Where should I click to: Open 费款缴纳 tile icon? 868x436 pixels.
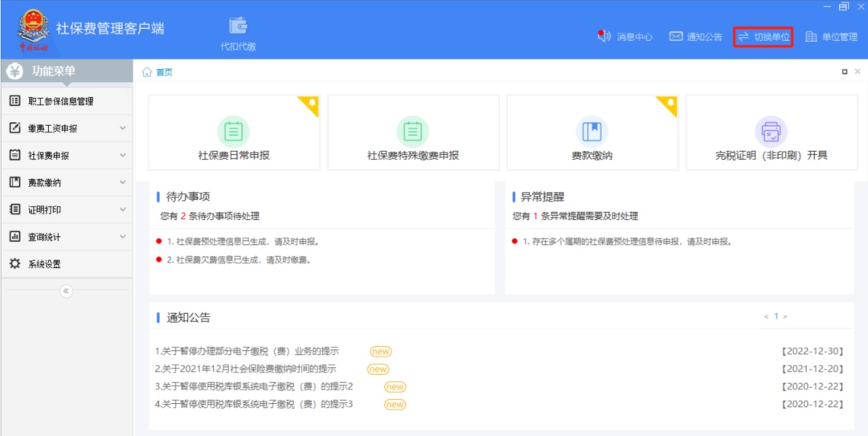pos(592,131)
